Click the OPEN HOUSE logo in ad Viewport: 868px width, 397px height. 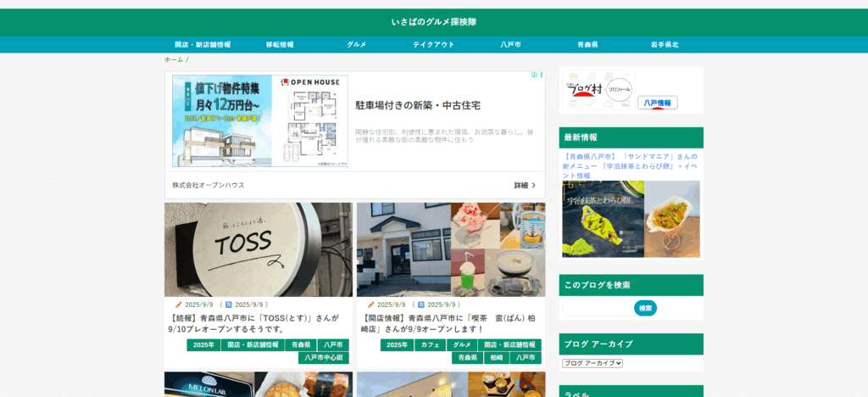pyautogui.click(x=314, y=82)
